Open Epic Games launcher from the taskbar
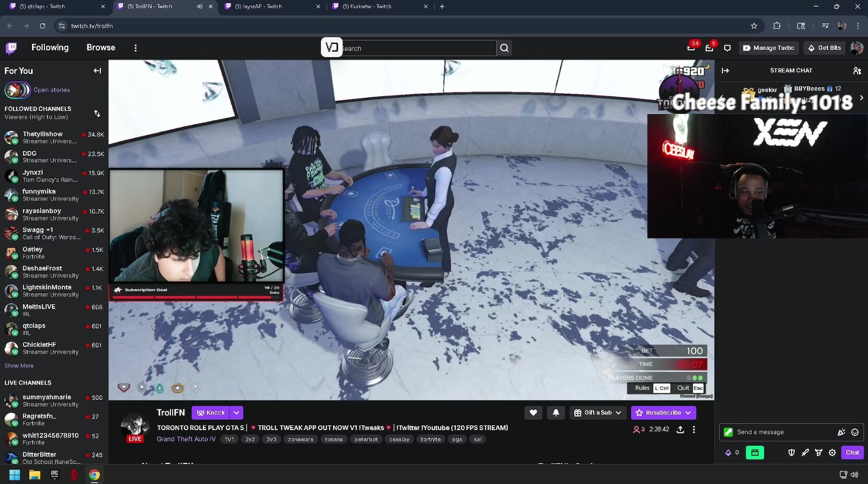 [54, 475]
